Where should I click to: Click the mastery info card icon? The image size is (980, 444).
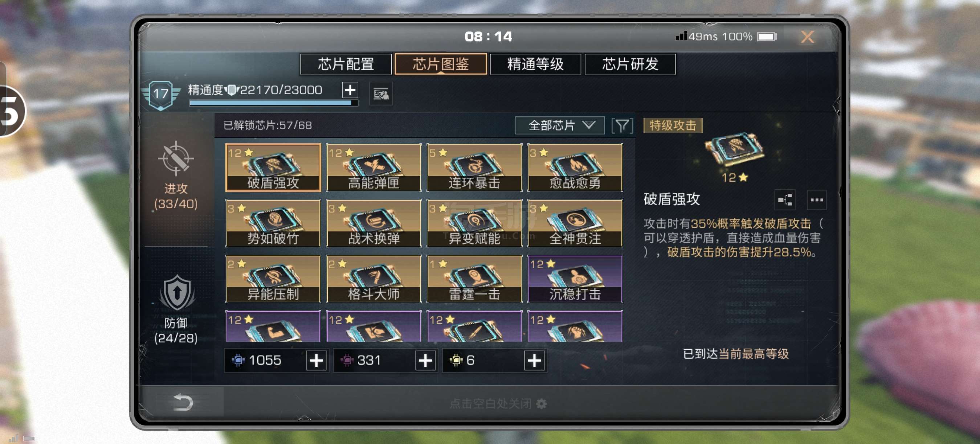pyautogui.click(x=381, y=94)
